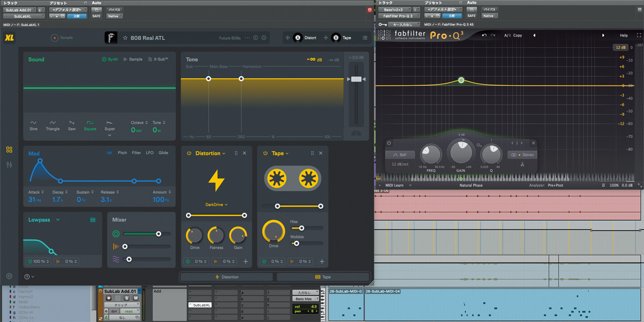Choose the Square waveform
644x322 pixels.
90,125
